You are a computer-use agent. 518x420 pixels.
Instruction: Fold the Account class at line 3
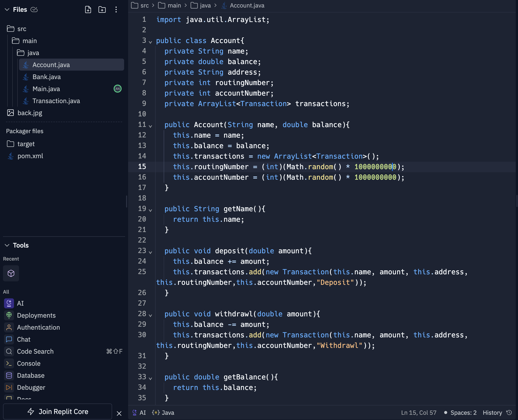[150, 42]
